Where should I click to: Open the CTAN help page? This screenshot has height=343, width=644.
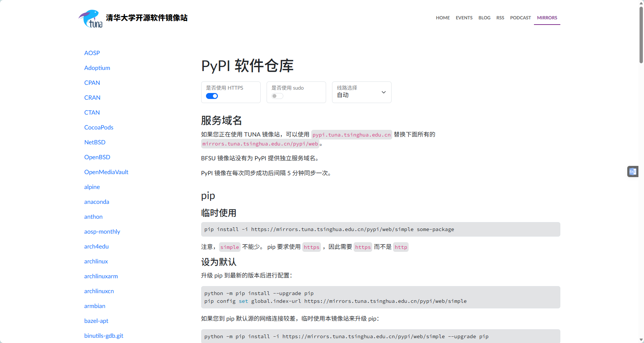pyautogui.click(x=92, y=112)
